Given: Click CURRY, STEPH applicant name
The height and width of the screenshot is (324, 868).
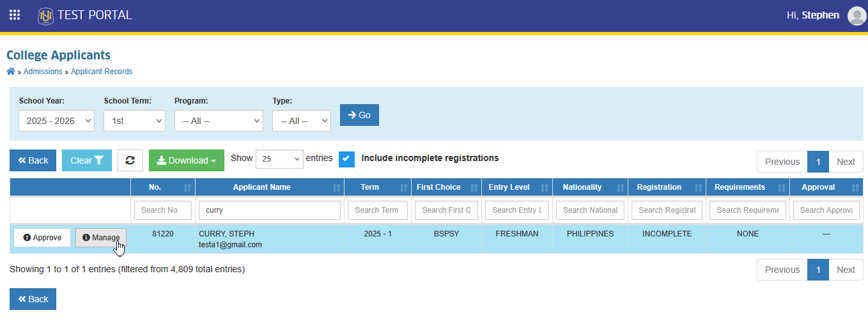Looking at the screenshot, I should tap(227, 234).
